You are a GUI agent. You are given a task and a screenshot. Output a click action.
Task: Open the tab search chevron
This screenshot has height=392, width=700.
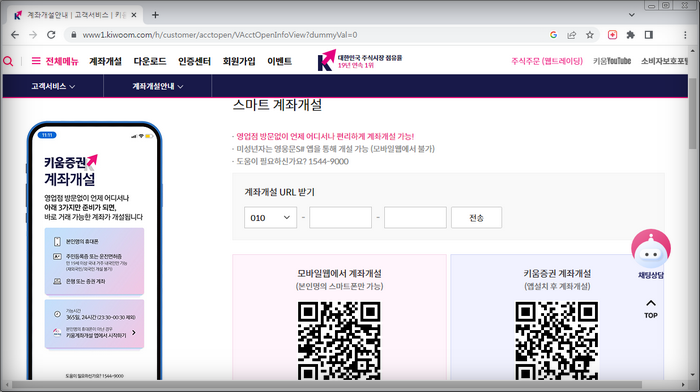632,15
